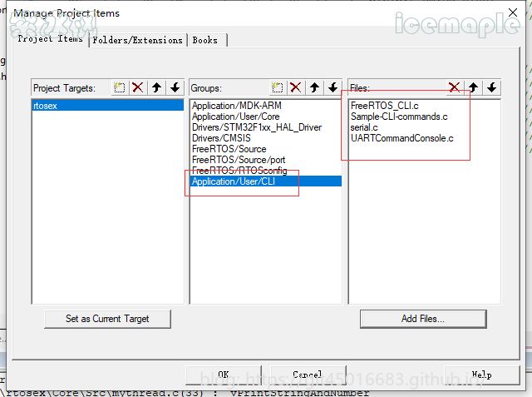This screenshot has height=397, width=532.
Task: Delete the selected file
Action: point(455,88)
